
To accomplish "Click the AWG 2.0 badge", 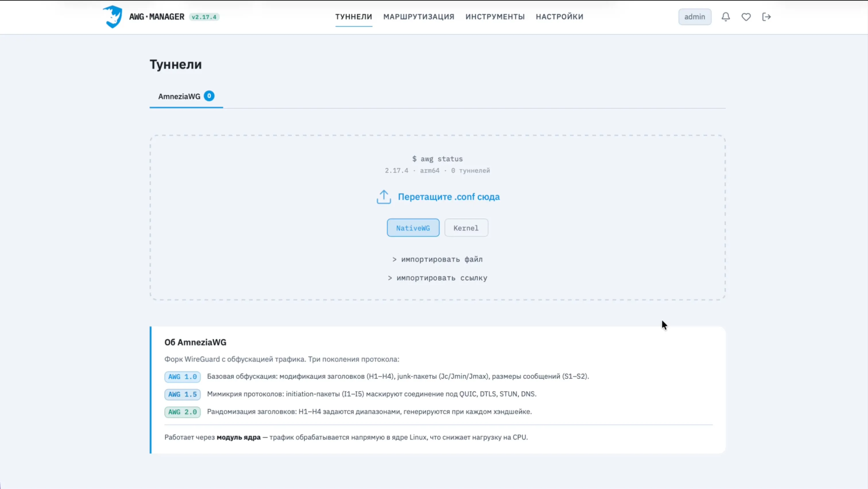I will pos(183,412).
